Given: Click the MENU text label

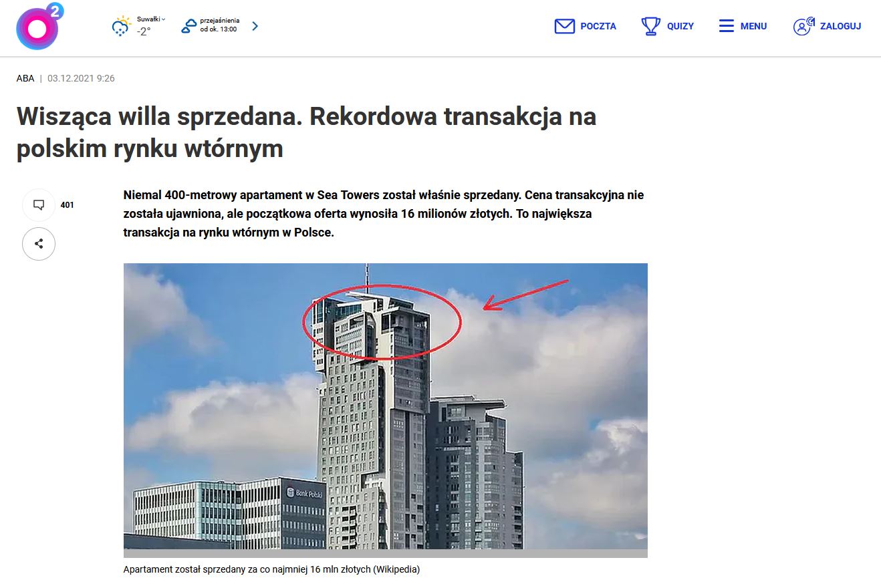Looking at the screenshot, I should pyautogui.click(x=753, y=27).
